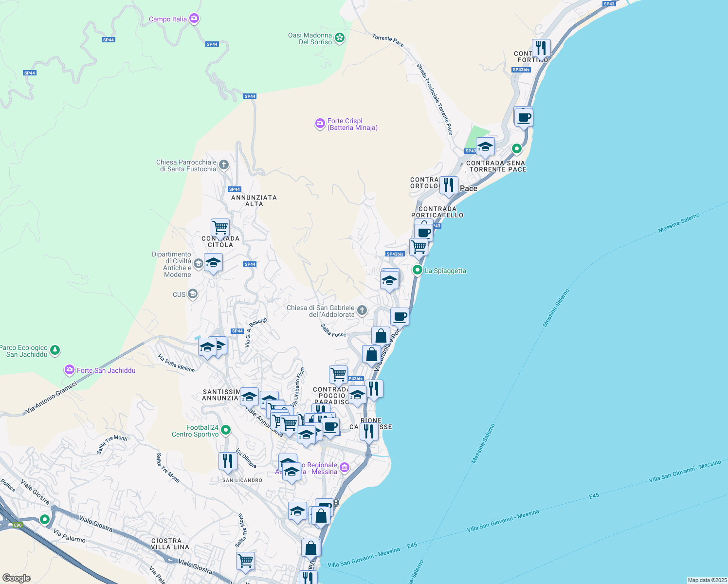Click the shopping cart pin at Contrada Citola

pos(220,228)
